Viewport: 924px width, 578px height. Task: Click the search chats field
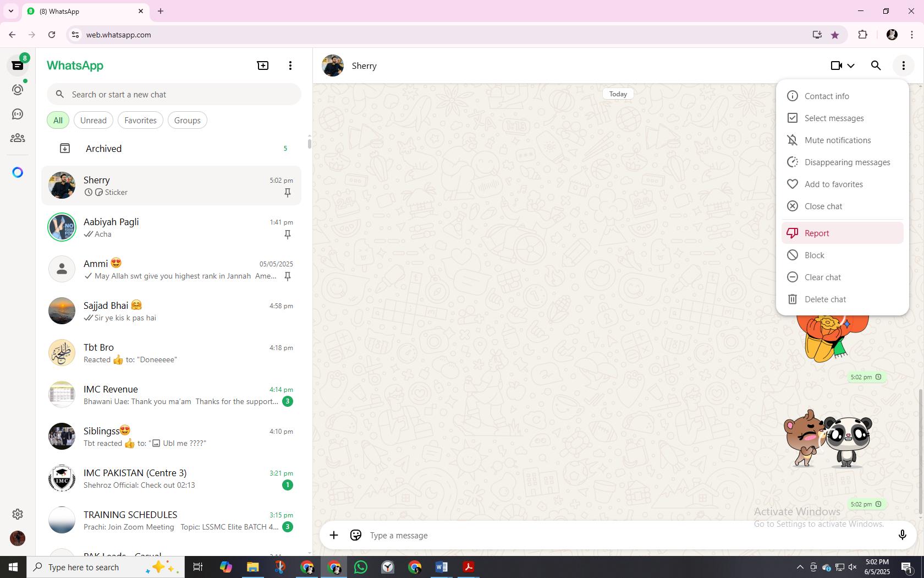pos(174,95)
